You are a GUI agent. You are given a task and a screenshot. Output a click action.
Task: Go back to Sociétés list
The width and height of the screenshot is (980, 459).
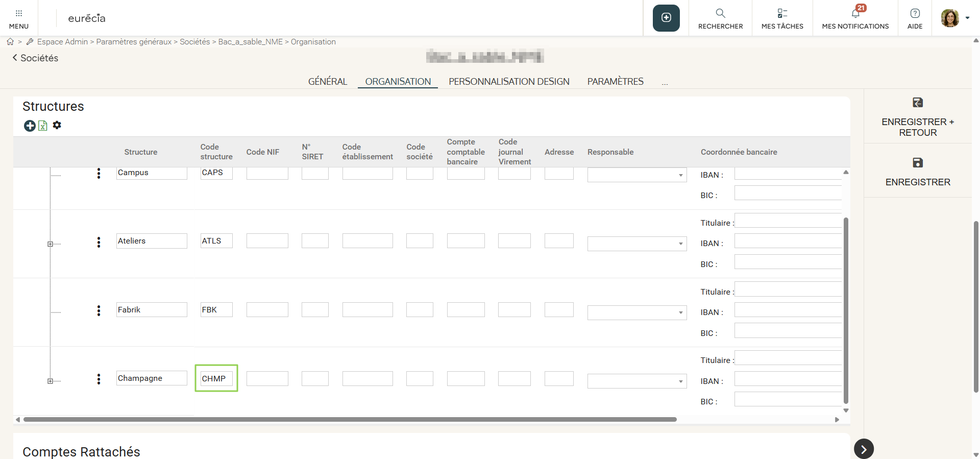coord(35,58)
